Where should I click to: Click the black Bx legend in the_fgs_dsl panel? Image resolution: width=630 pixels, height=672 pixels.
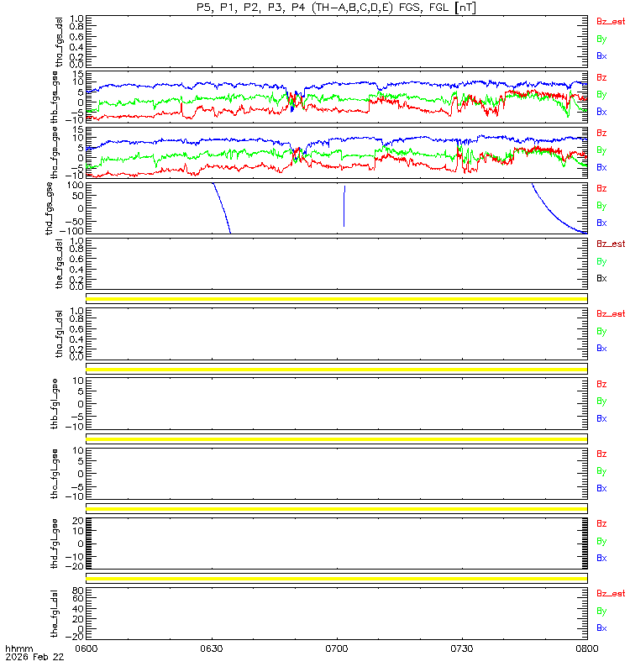pyautogui.click(x=601, y=279)
